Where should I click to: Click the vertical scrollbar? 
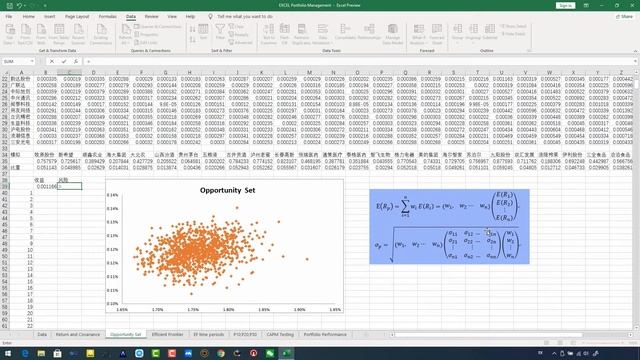tap(636, 200)
